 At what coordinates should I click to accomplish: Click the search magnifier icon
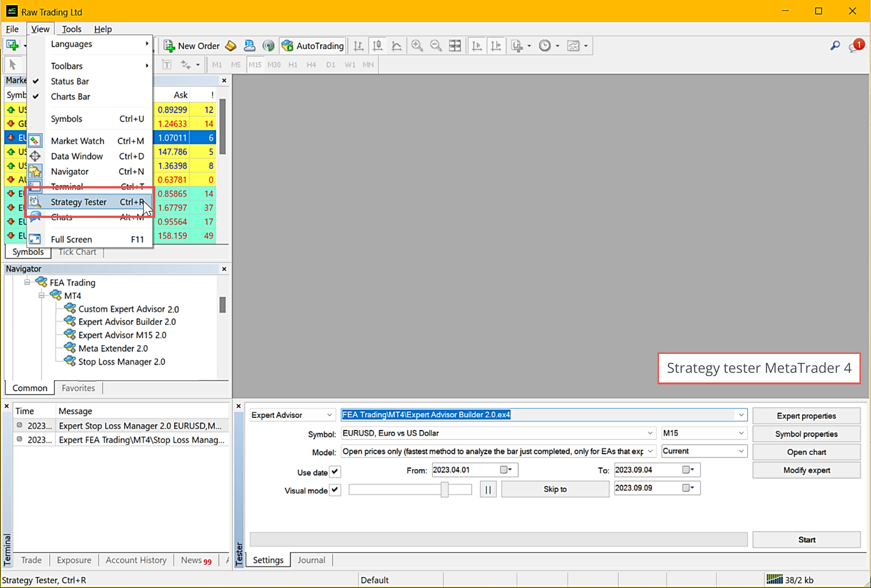click(835, 46)
